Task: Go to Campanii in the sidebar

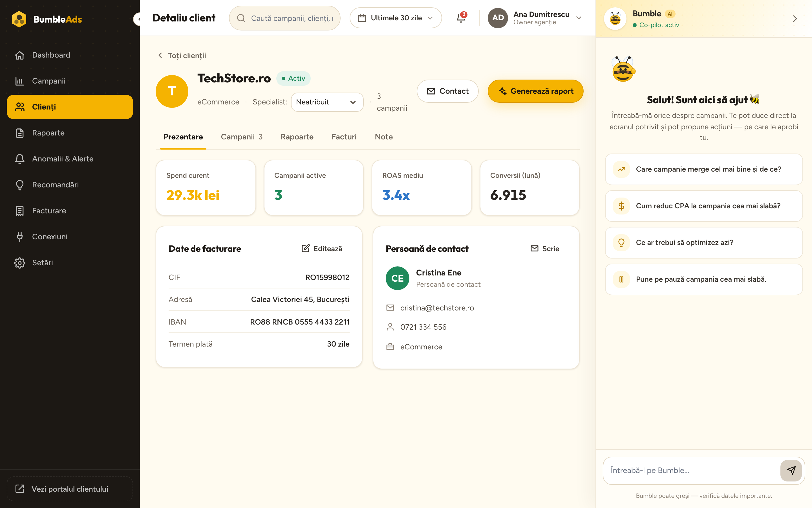Action: point(70,81)
